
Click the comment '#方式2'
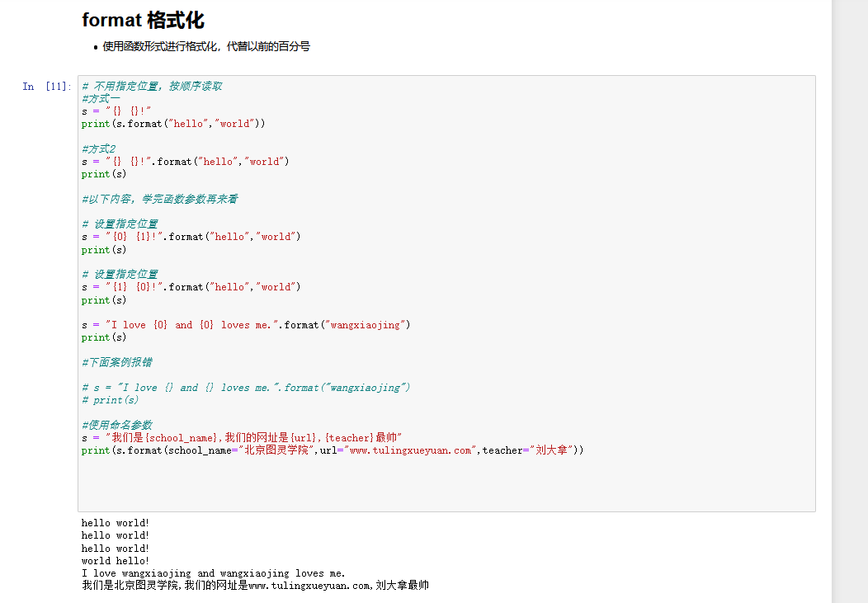pyautogui.click(x=98, y=148)
